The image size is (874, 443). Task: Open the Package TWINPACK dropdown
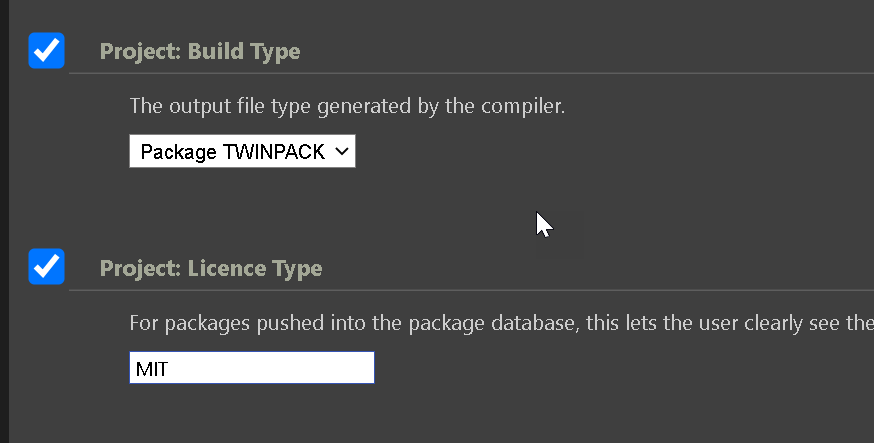242,151
